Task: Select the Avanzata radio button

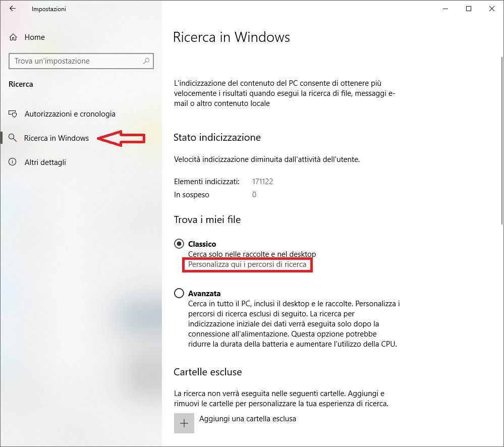Action: click(x=179, y=293)
